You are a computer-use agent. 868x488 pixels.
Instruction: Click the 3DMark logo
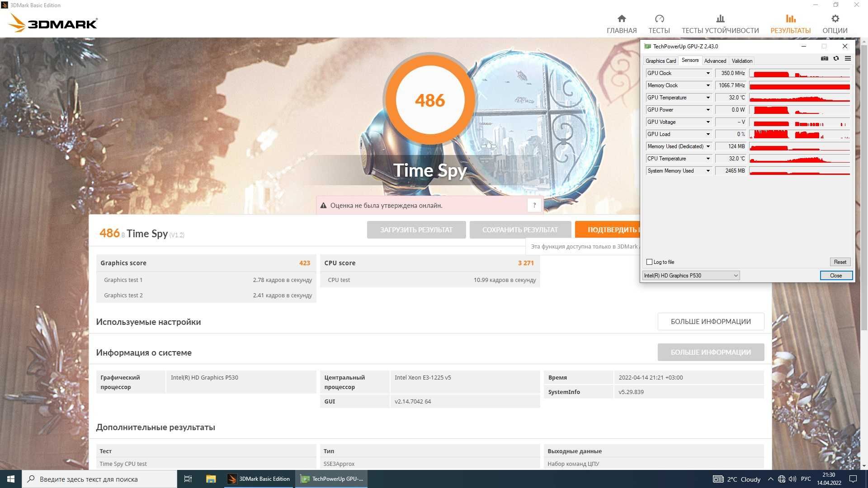click(x=53, y=23)
